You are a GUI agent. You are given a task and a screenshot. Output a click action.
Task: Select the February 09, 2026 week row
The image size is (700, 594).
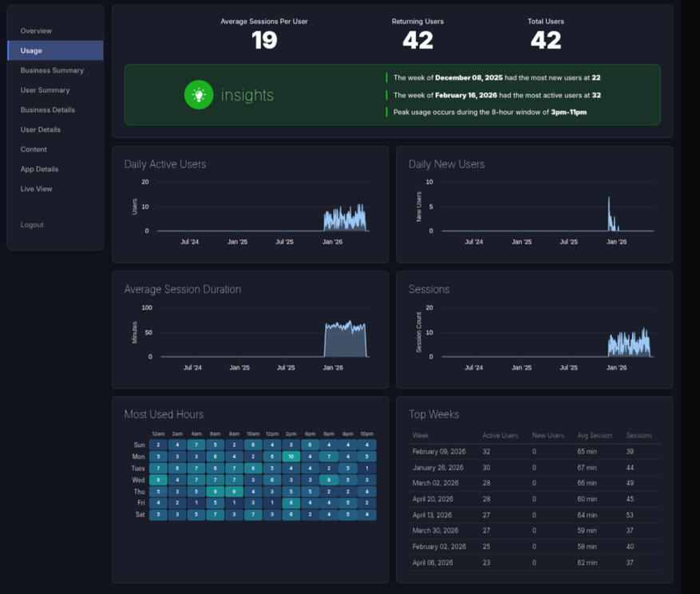tap(534, 452)
